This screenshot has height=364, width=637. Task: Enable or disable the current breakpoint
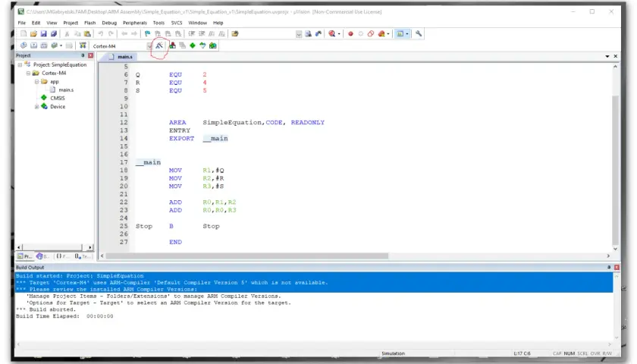tap(360, 33)
